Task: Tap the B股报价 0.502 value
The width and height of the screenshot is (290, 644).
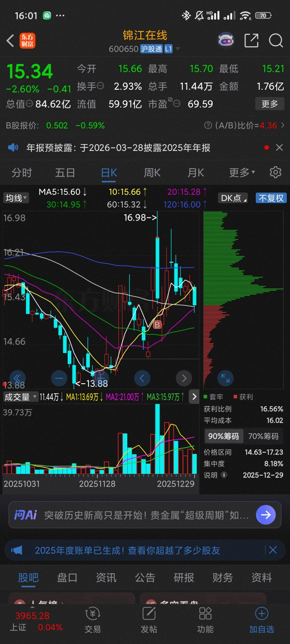Action: coord(57,126)
